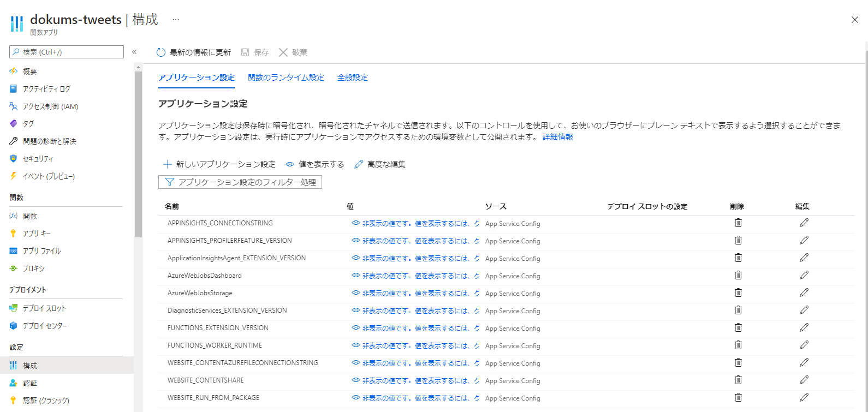Image resolution: width=868 pixels, height=412 pixels.
Task: Edit the APPINSIGHTS_CONNECTIONSTRING setting
Action: (804, 223)
